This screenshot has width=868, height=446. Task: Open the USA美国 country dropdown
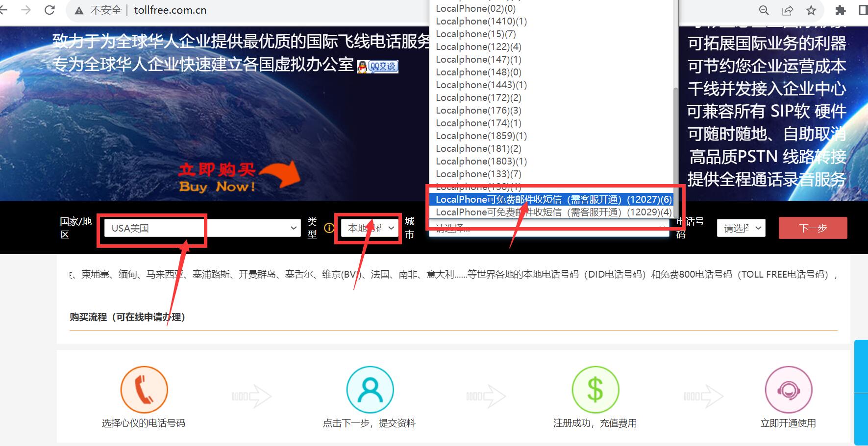[x=202, y=228]
